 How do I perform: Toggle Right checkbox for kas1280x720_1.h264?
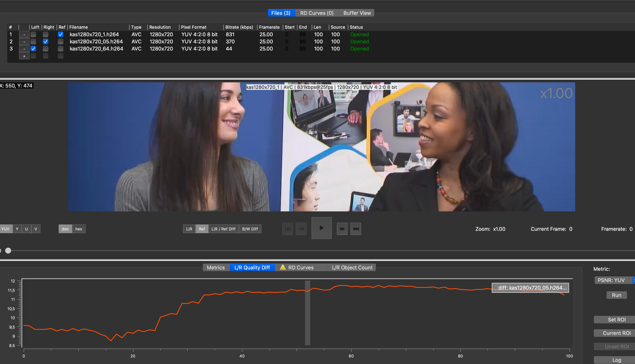click(x=46, y=34)
